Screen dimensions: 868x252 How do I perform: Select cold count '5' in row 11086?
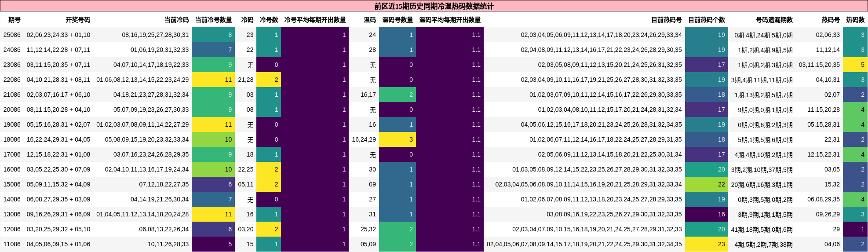pos(213,244)
